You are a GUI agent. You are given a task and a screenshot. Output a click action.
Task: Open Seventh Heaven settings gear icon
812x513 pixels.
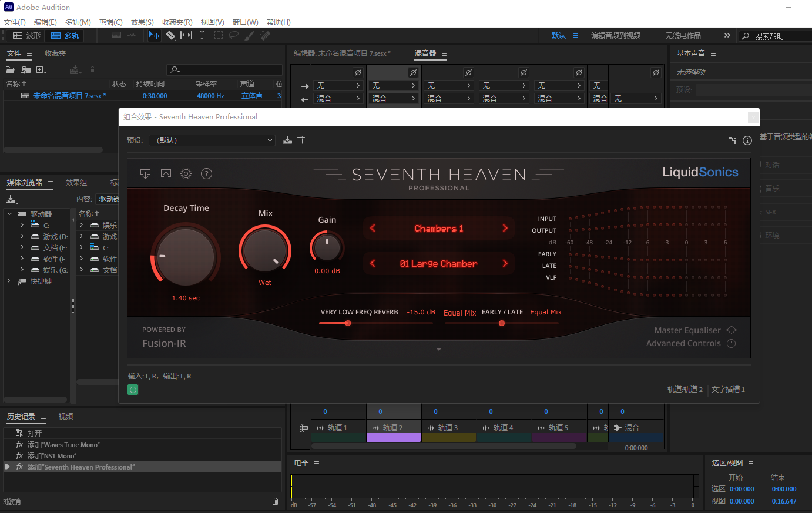tap(186, 173)
